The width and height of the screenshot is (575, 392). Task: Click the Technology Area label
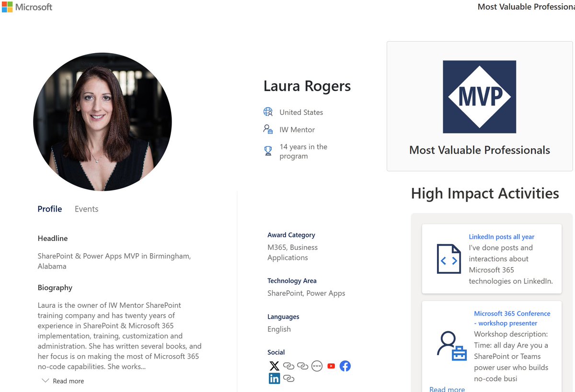292,281
